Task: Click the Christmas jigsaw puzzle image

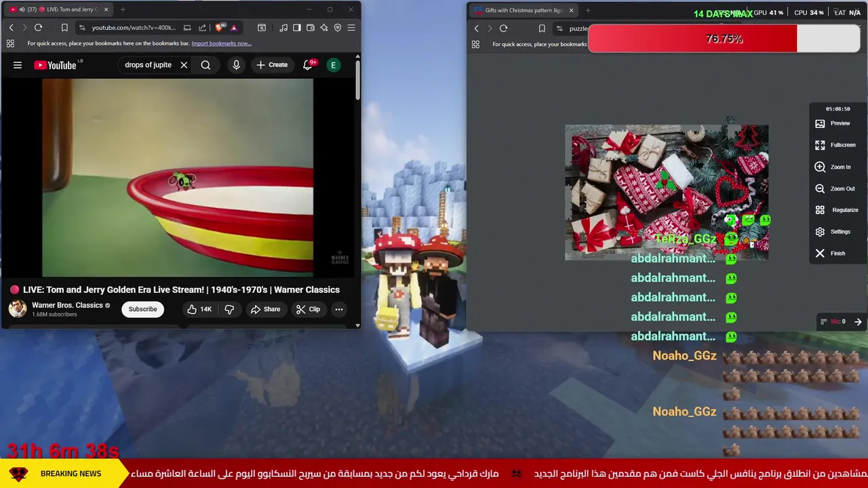Action: 667,192
